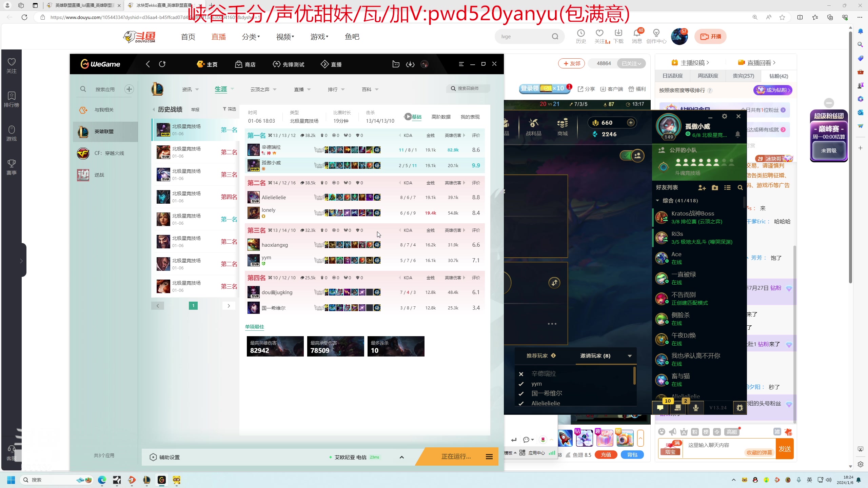
Task: Click 成为钻粉 button
Action: coord(773,90)
